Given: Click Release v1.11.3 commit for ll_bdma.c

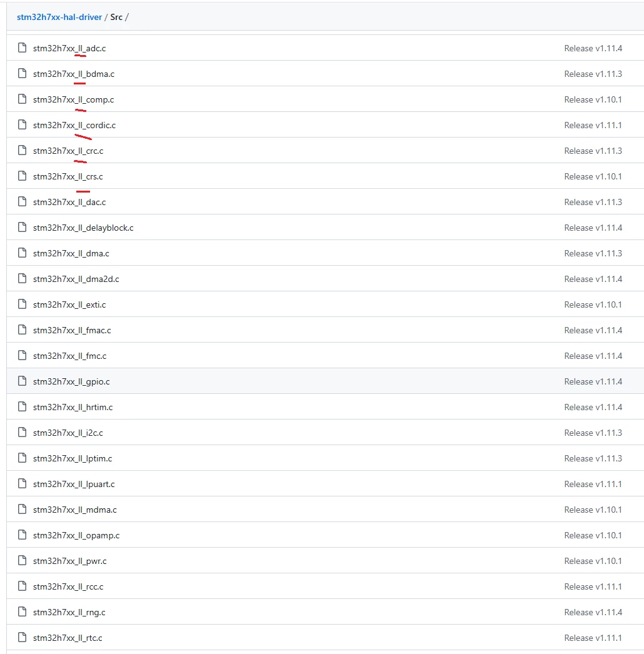Looking at the screenshot, I should pyautogui.click(x=593, y=74).
